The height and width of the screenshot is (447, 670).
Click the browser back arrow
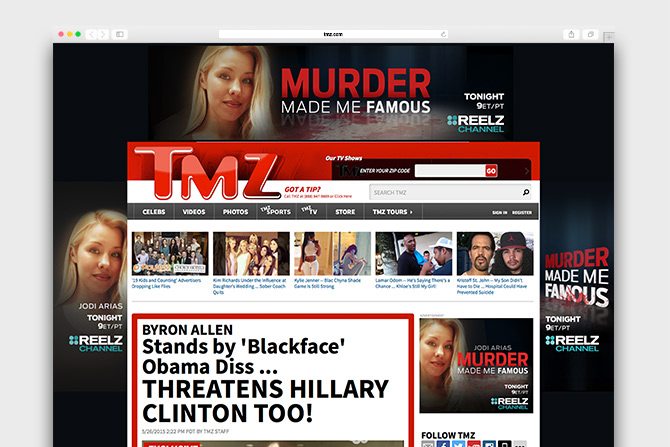[x=91, y=34]
